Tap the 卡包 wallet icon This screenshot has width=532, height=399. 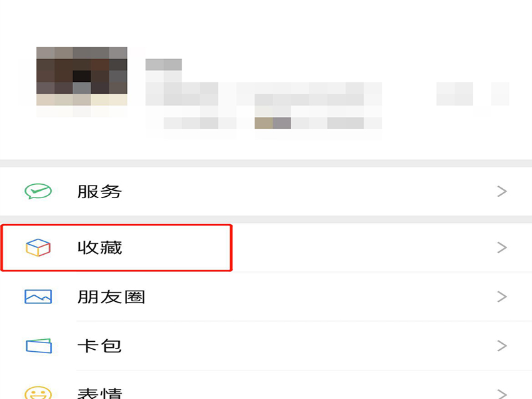click(x=39, y=346)
